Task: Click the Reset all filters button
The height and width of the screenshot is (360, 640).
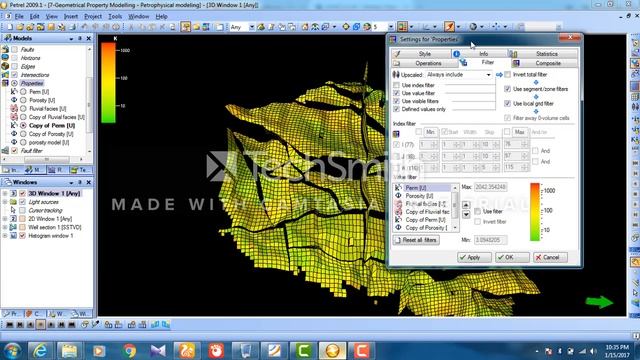Action: pos(416,240)
